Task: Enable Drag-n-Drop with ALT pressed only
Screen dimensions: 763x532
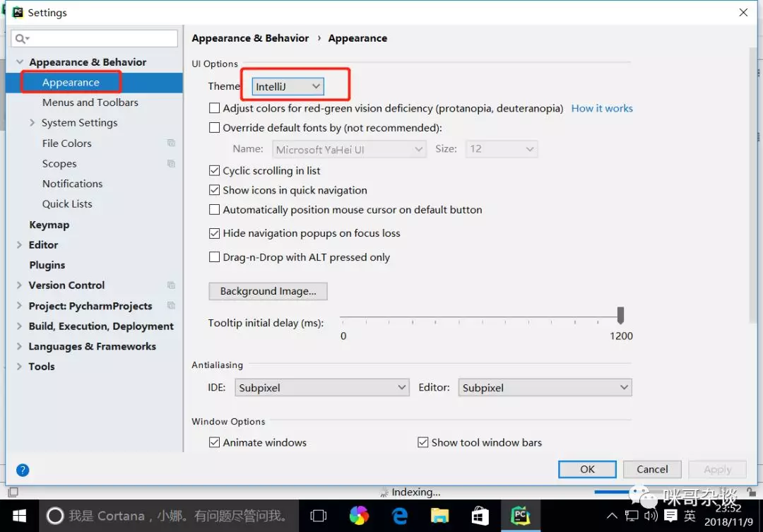Action: click(214, 257)
